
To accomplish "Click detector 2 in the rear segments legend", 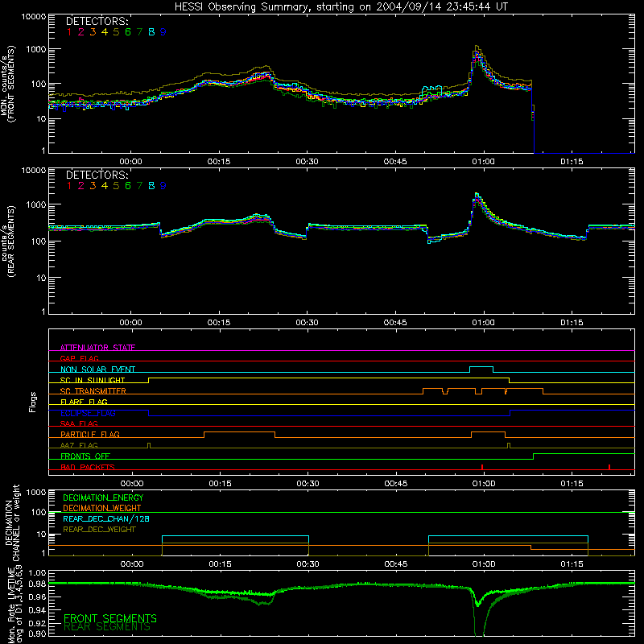I will [x=81, y=186].
